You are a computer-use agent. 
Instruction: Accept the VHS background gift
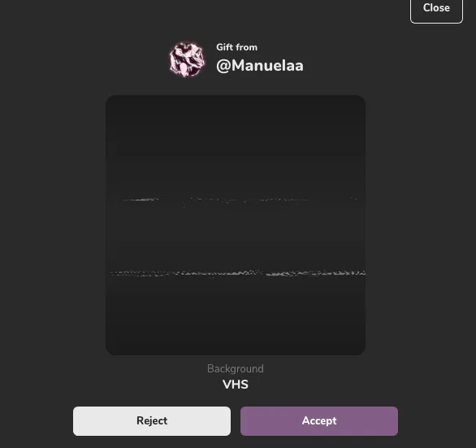point(319,421)
